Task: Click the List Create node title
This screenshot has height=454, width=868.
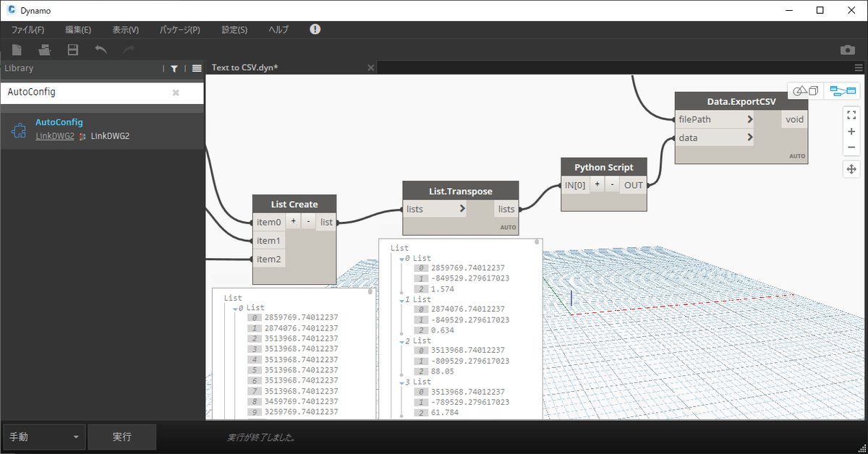Action: tap(294, 205)
